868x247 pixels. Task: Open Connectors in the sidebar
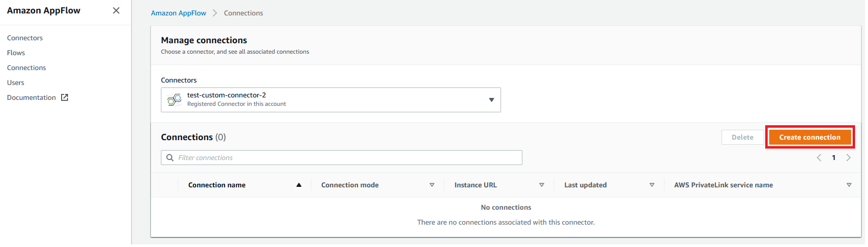tap(25, 38)
